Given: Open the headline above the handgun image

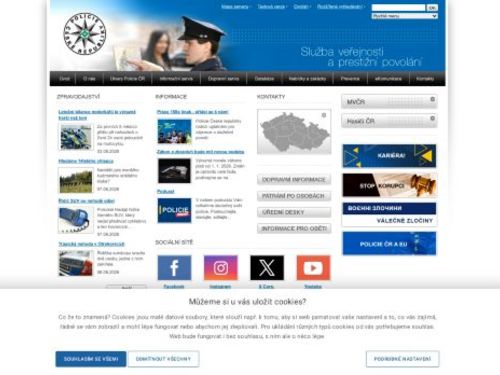Looking at the screenshot, I should point(200,152).
